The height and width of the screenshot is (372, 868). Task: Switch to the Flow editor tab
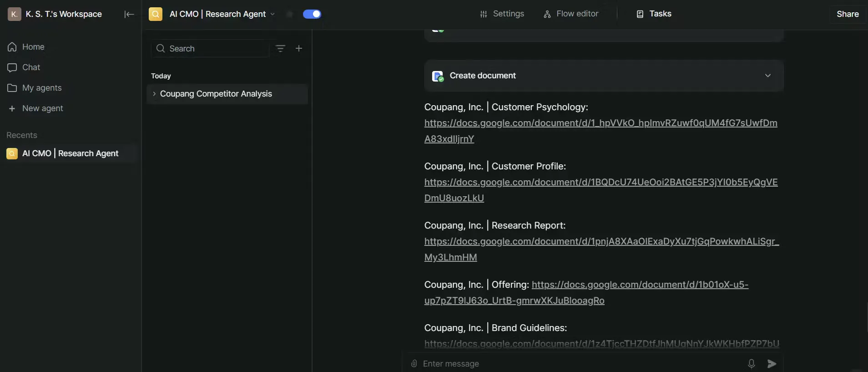click(x=571, y=14)
